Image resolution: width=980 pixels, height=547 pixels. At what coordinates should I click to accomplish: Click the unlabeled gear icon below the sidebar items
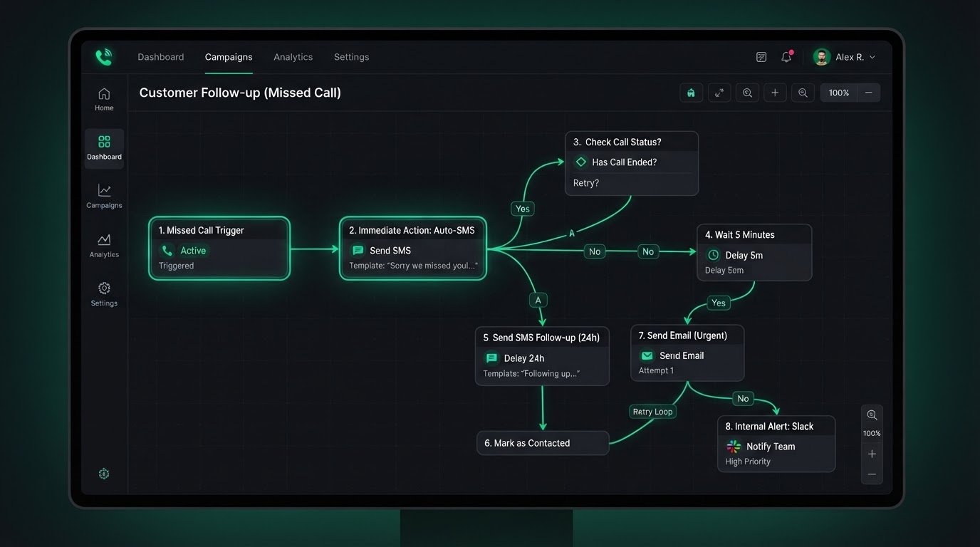point(104,474)
